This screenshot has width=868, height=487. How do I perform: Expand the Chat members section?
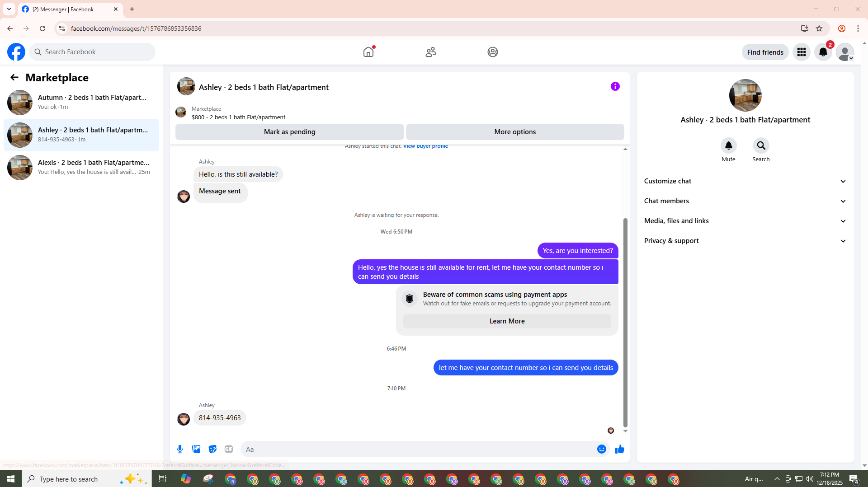(745, 201)
